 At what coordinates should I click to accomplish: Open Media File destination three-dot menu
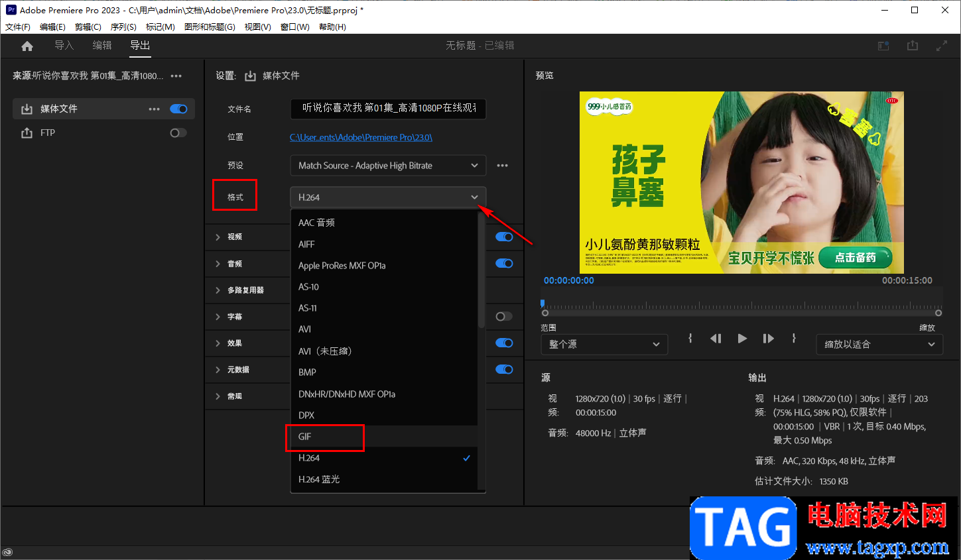pos(154,109)
